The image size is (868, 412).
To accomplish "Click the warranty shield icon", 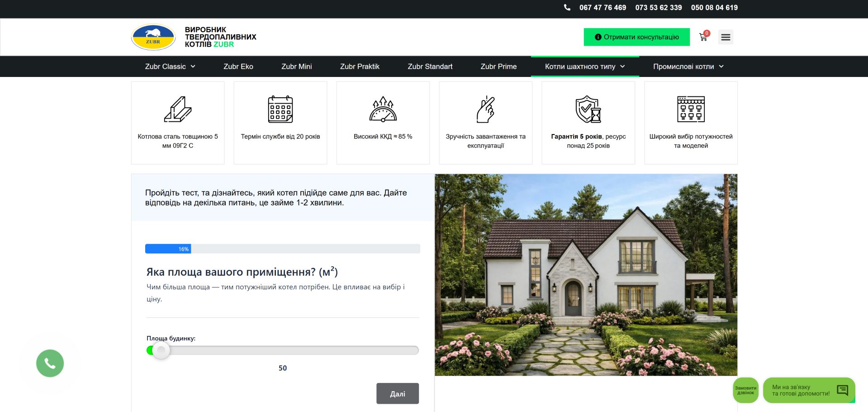I will pyautogui.click(x=588, y=110).
